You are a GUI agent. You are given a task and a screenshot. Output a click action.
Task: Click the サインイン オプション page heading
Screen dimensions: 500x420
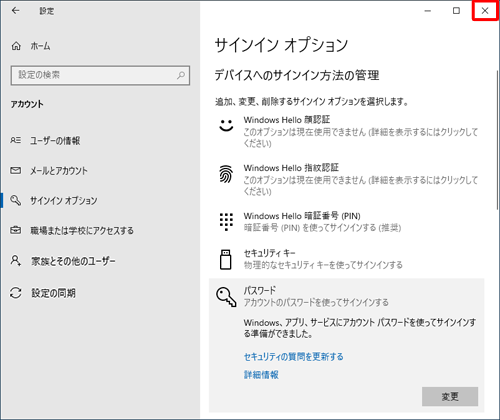tap(281, 45)
